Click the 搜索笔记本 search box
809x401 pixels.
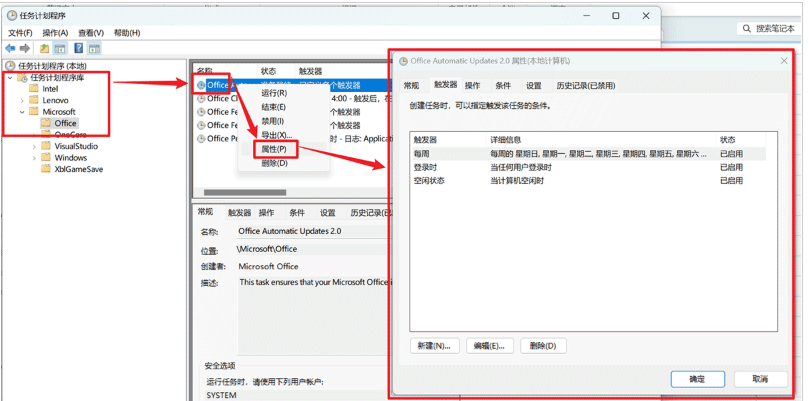pyautogui.click(x=771, y=28)
